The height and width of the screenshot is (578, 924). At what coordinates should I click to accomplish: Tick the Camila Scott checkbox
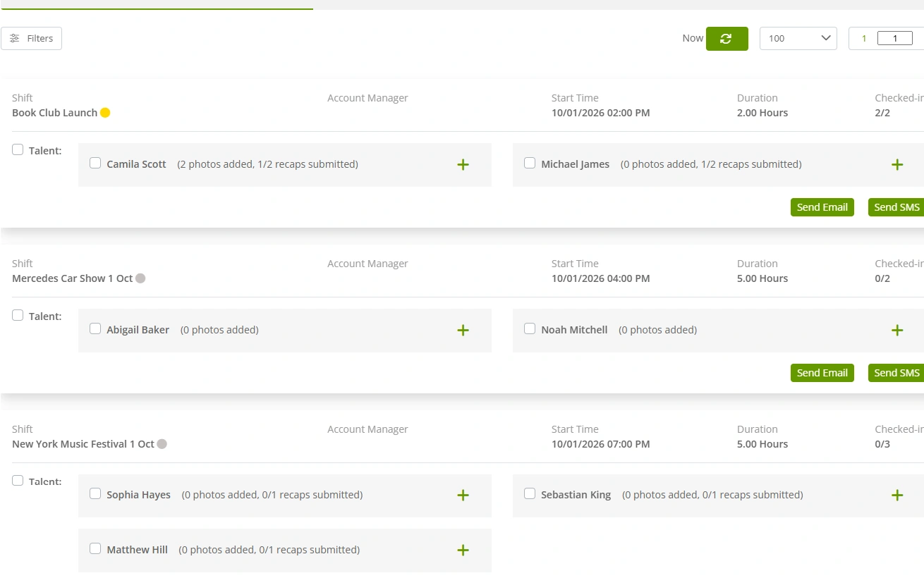(x=95, y=164)
